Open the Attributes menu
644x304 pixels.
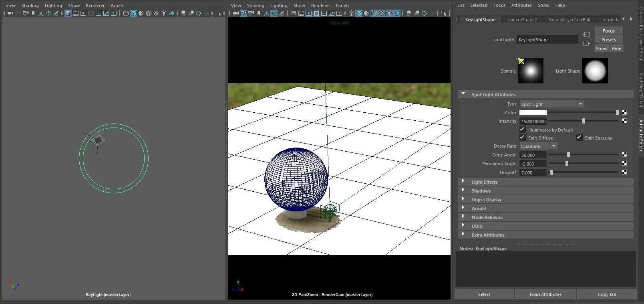coord(521,5)
